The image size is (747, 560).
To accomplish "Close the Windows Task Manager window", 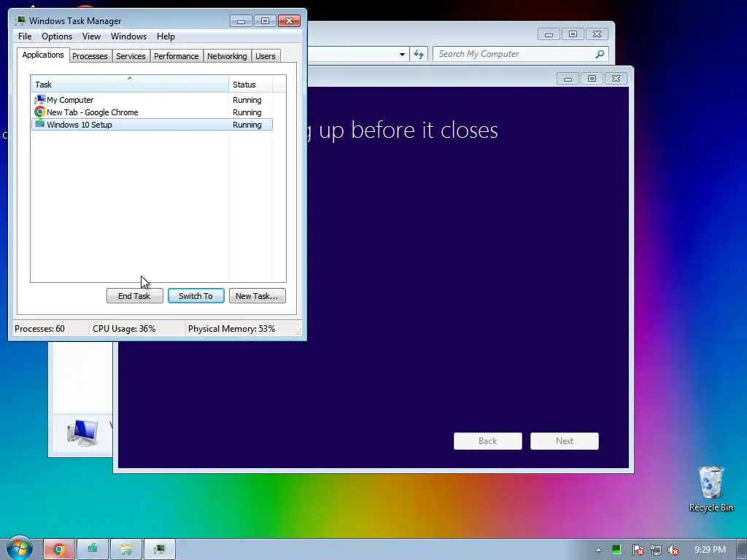I will [289, 20].
